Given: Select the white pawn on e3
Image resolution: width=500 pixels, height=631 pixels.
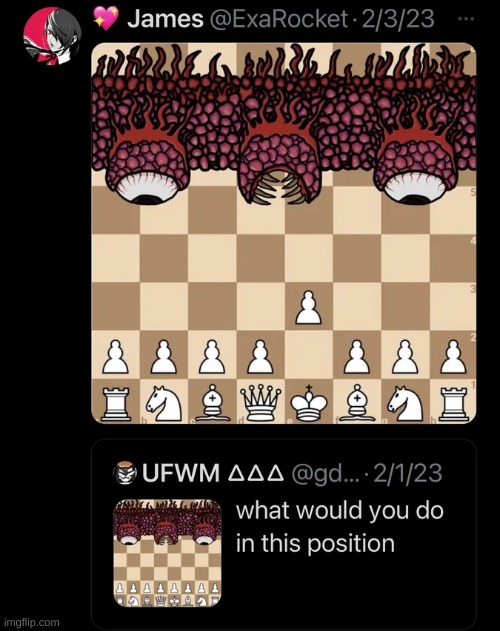Looking at the screenshot, I should (309, 308).
